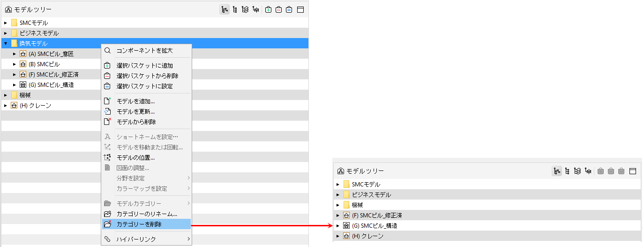Screen dimensions: 644x247
Task: Choose コンポーネントを拡大 from context menu
Action: (x=147, y=50)
